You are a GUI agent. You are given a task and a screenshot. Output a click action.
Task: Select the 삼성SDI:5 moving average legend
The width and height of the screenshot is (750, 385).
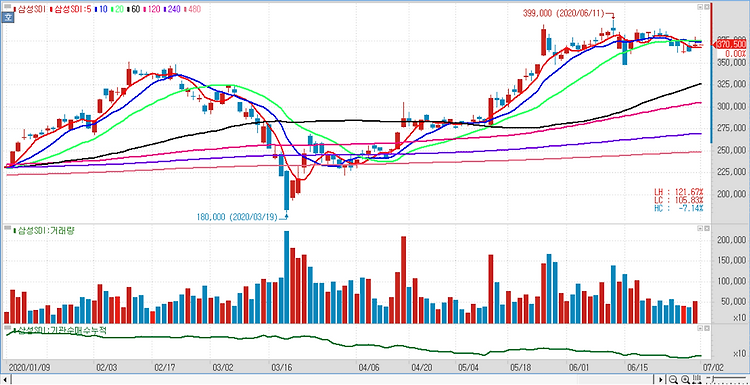(71, 9)
